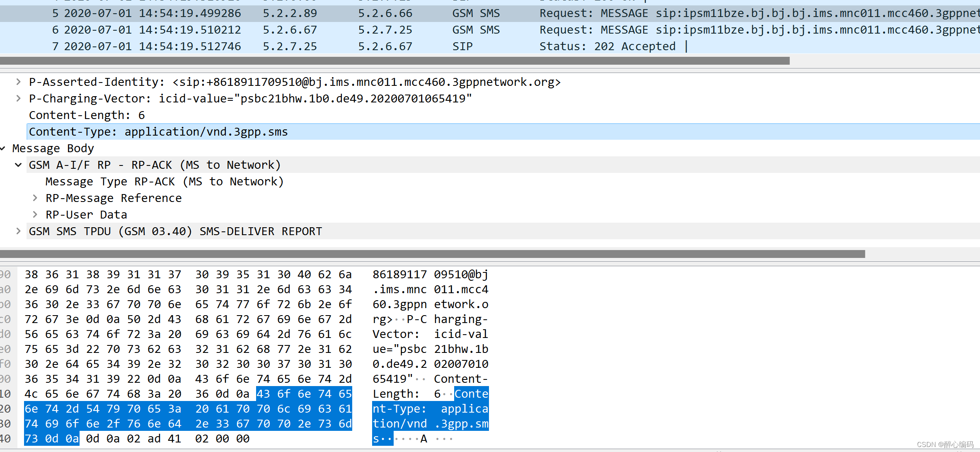The image size is (980, 452).
Task: Click ASCII text 'nt-Type:' in hex pane
Action: click(x=399, y=408)
